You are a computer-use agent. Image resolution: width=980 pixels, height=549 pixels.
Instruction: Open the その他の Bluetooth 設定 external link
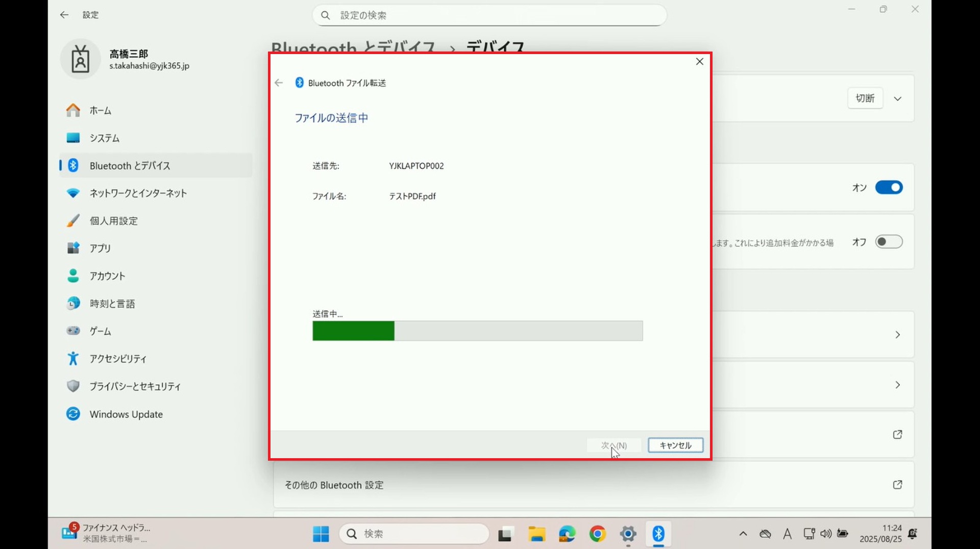[x=897, y=485]
